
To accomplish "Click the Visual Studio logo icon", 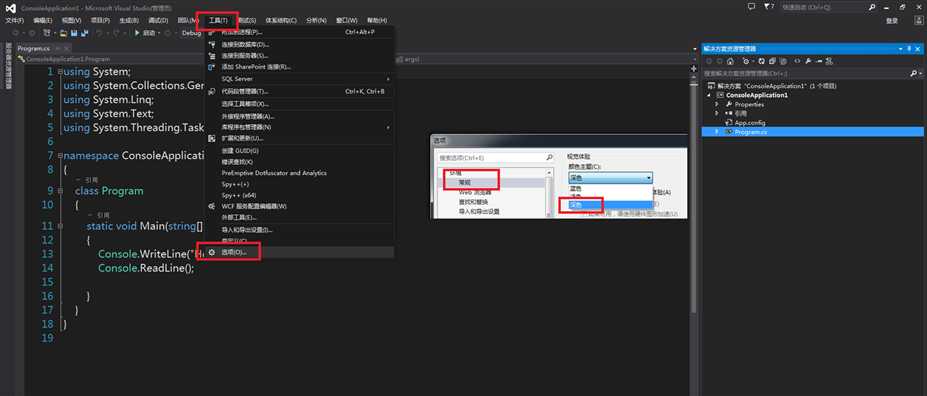I will pos(10,8).
